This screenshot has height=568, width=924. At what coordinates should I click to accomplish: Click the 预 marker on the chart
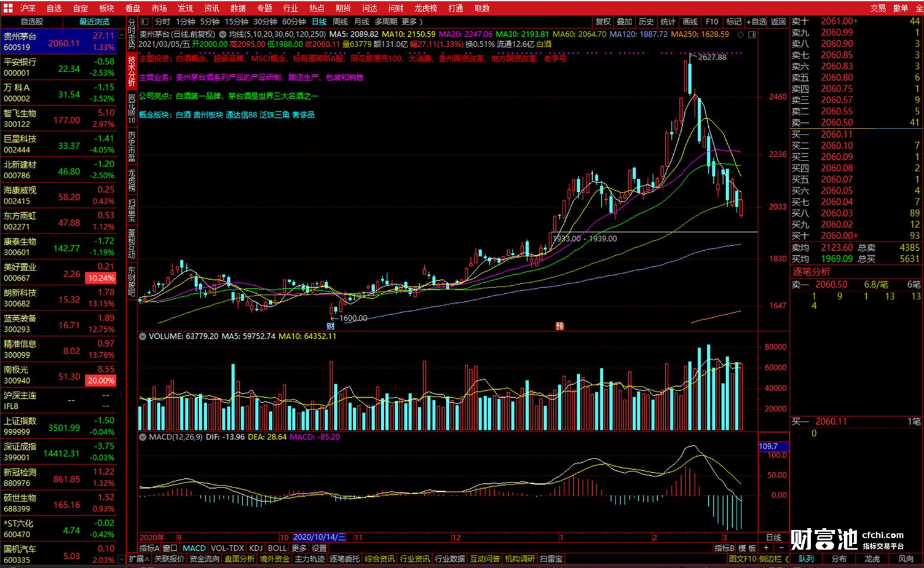coord(559,326)
